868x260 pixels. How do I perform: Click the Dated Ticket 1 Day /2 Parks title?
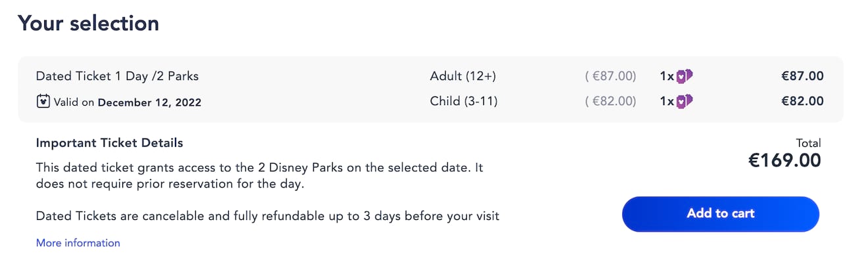[x=117, y=76]
